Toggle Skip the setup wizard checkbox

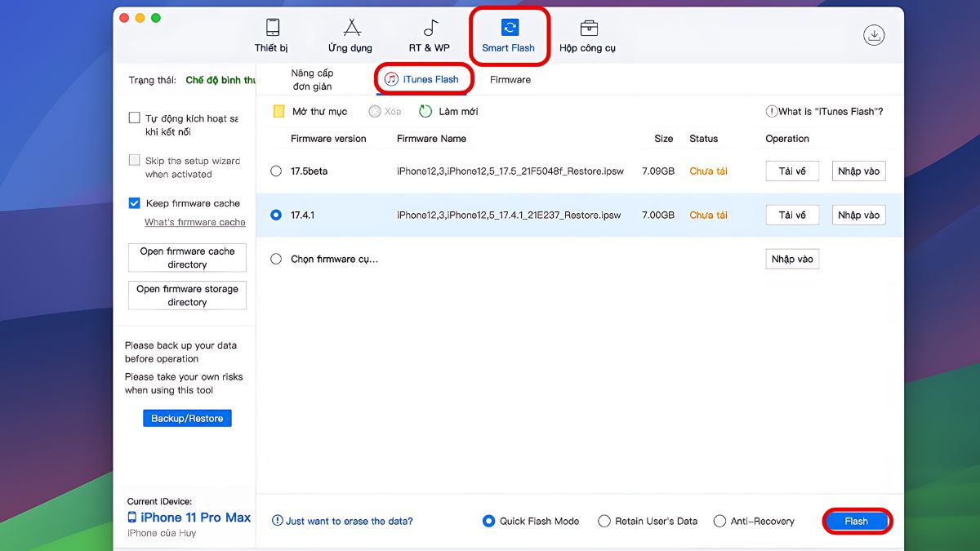pyautogui.click(x=135, y=160)
